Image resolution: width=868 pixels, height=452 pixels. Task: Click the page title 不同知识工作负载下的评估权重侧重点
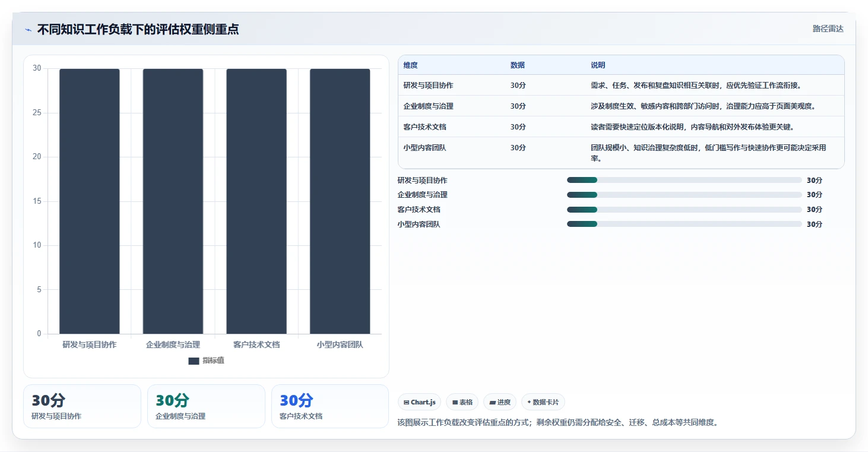point(138,30)
